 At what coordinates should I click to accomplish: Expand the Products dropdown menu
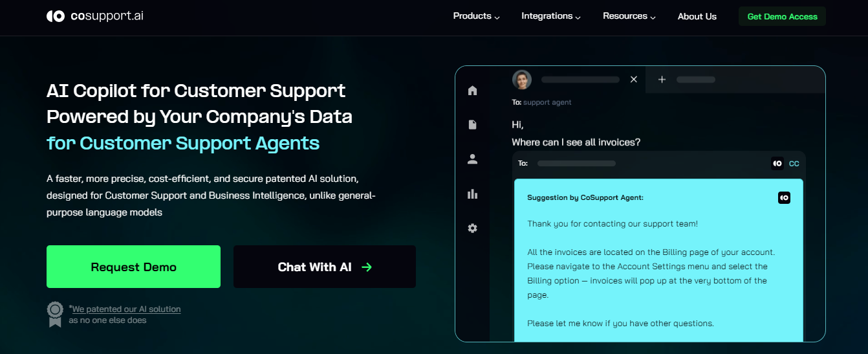pos(476,16)
